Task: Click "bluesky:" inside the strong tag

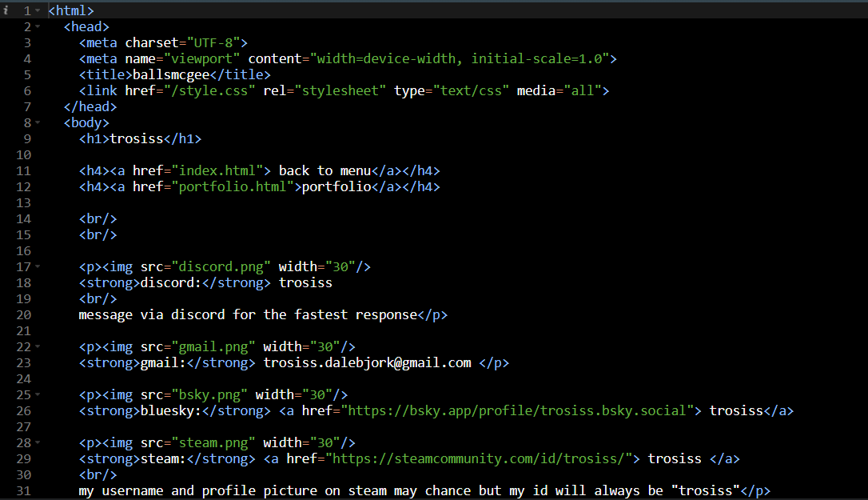Action: coord(171,410)
